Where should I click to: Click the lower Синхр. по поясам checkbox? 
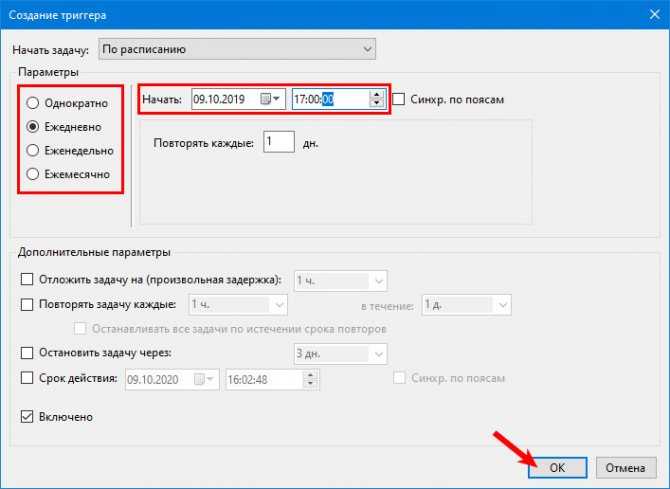tap(399, 378)
